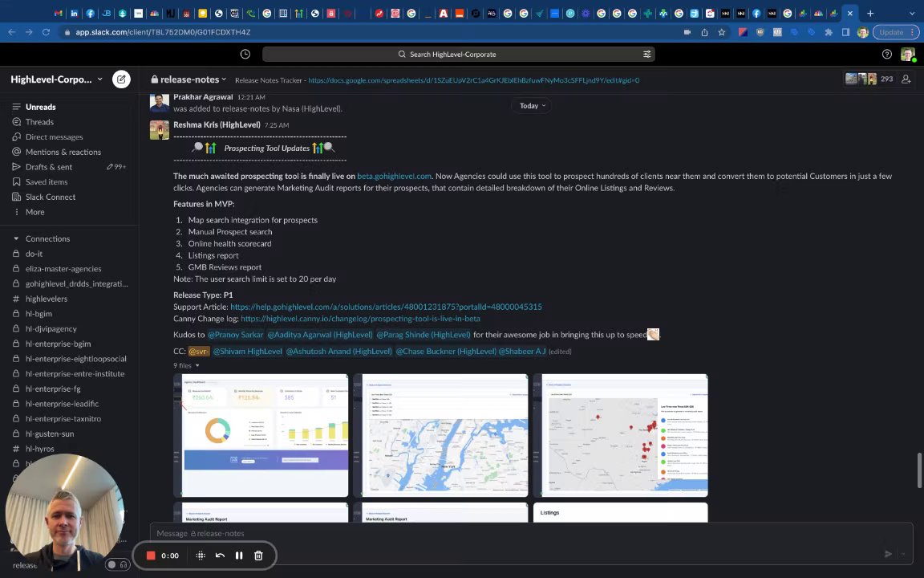The width and height of the screenshot is (924, 578).
Task: Open the user profile avatar in Slack
Action: click(x=907, y=55)
